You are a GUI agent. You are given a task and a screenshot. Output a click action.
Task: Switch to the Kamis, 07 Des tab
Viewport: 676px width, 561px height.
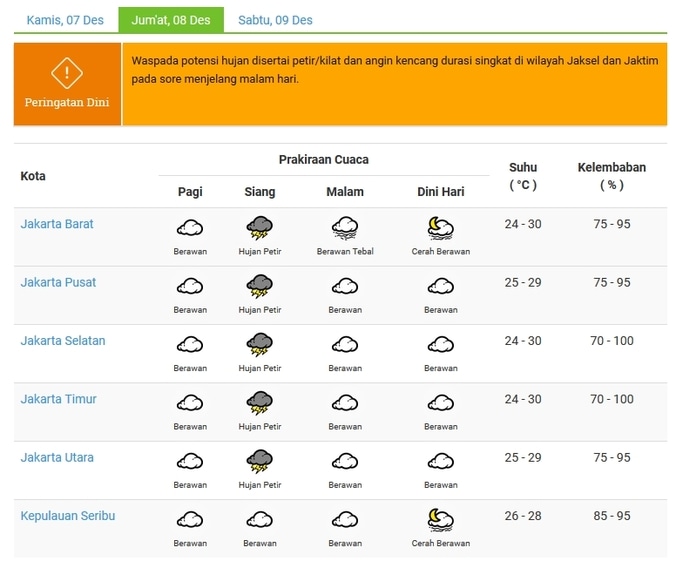tap(64, 20)
